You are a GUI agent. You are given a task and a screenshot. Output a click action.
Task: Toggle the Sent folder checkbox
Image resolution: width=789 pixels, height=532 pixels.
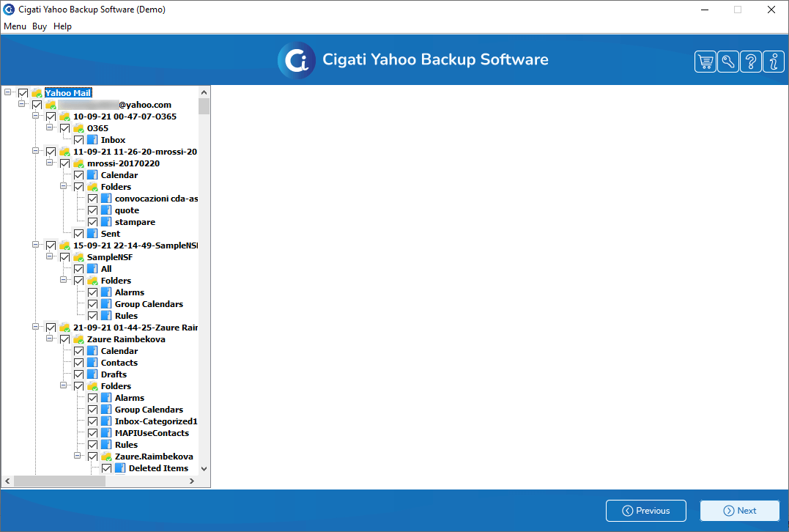[78, 234]
